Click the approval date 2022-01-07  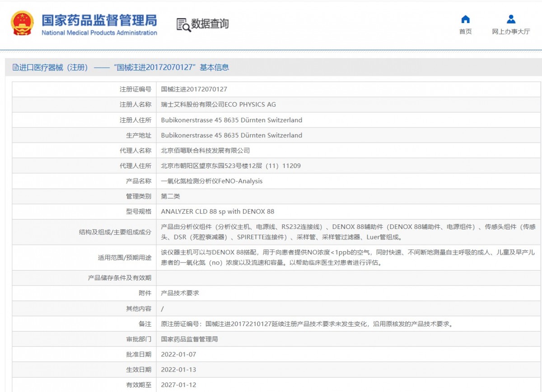point(178,355)
